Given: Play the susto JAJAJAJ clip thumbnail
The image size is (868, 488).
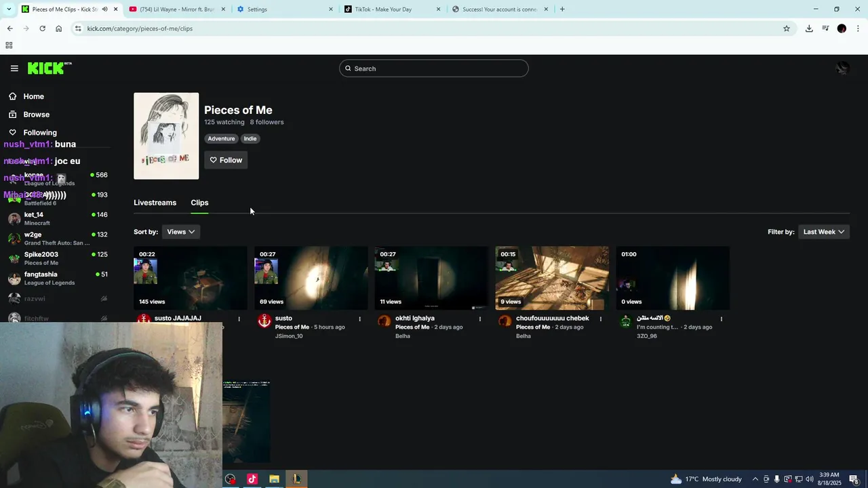Looking at the screenshot, I should [x=191, y=278].
